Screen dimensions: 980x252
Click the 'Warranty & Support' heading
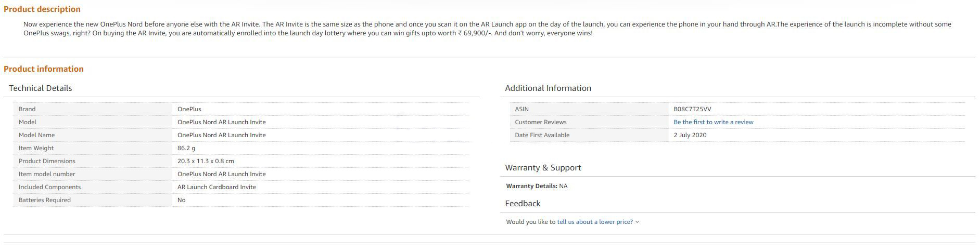point(543,167)
